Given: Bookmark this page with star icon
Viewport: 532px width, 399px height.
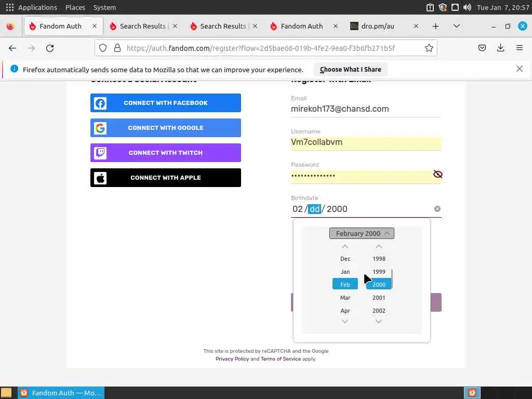Looking at the screenshot, I should coord(429,48).
